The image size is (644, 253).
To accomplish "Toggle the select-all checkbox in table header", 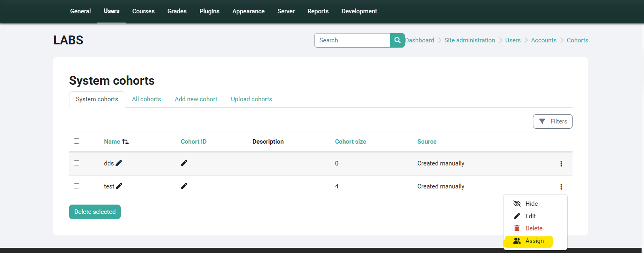I will click(x=77, y=141).
